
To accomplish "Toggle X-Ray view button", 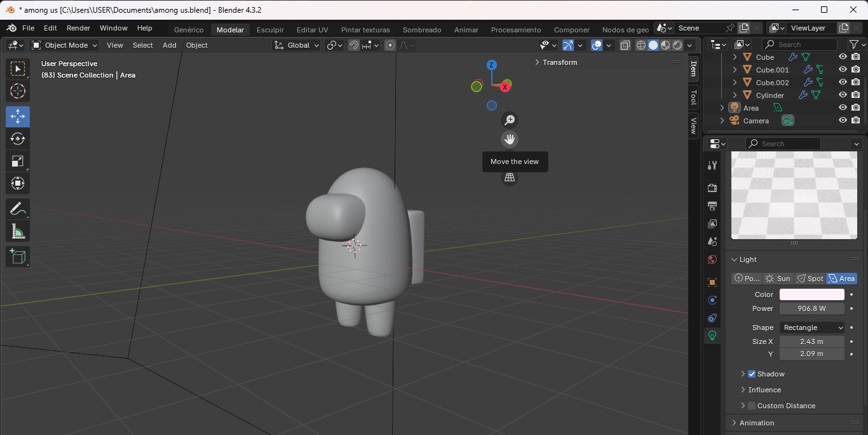I will pyautogui.click(x=625, y=45).
